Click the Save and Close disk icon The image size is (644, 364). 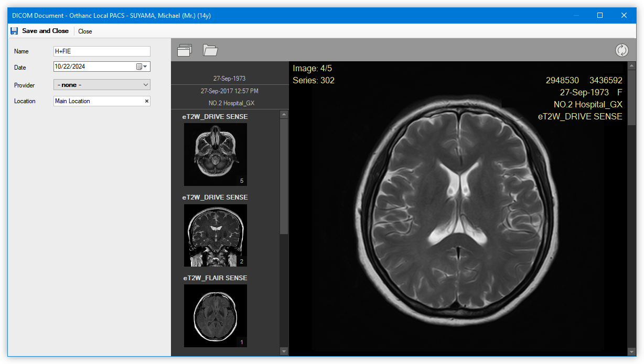pos(14,30)
